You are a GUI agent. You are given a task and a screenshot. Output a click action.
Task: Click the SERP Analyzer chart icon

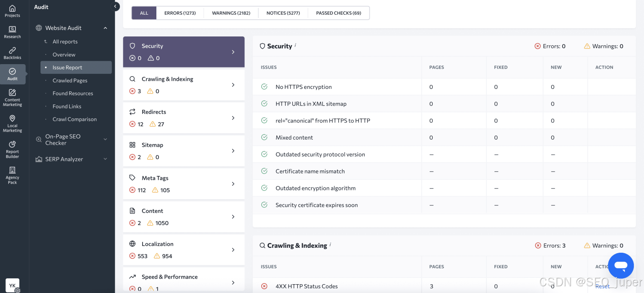[x=39, y=159]
